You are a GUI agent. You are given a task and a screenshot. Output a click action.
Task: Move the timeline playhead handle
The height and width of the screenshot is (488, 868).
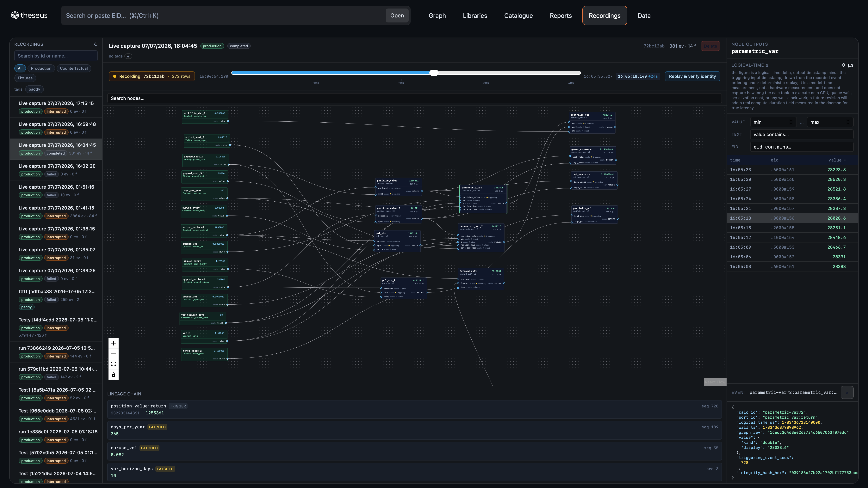(434, 73)
